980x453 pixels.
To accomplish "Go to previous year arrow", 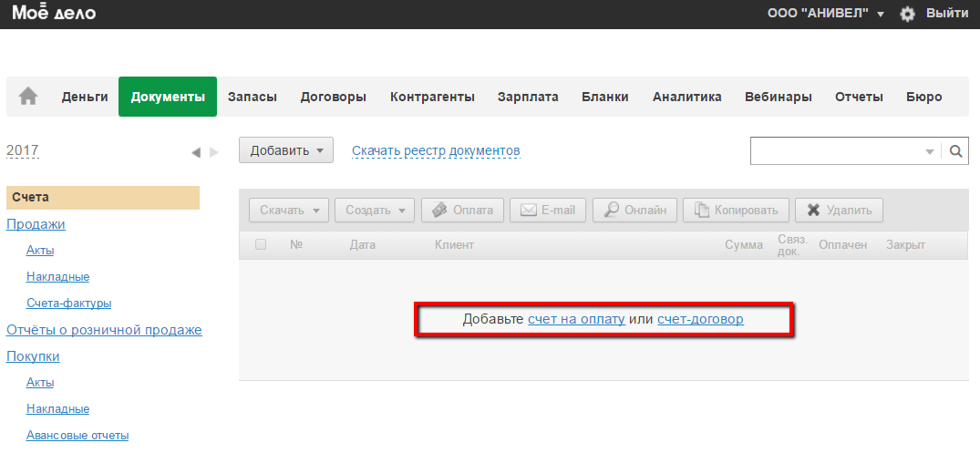I will point(196,152).
